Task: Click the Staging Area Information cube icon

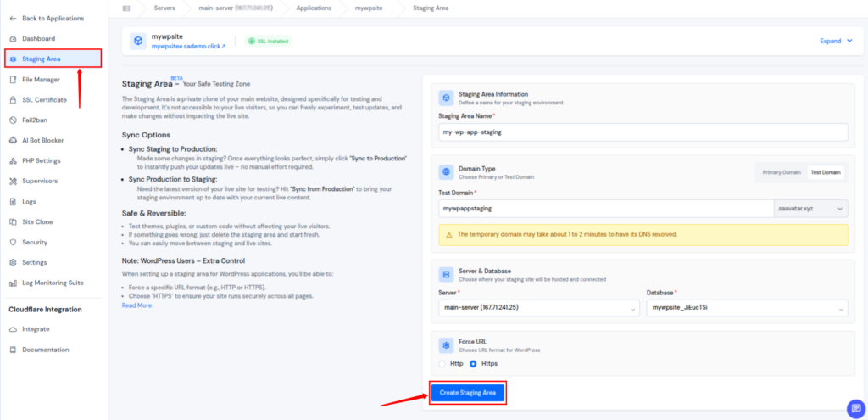Action: [x=446, y=98]
